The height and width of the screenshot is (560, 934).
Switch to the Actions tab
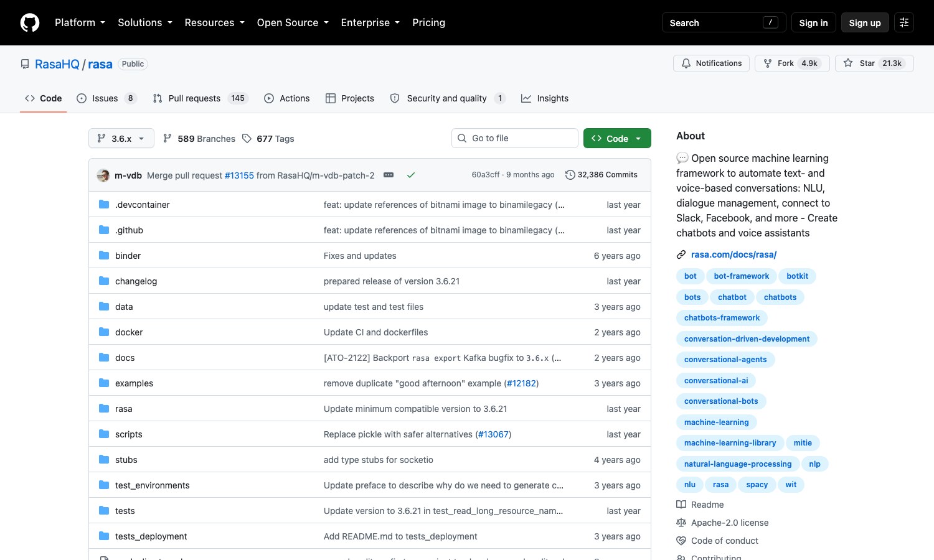pyautogui.click(x=287, y=98)
